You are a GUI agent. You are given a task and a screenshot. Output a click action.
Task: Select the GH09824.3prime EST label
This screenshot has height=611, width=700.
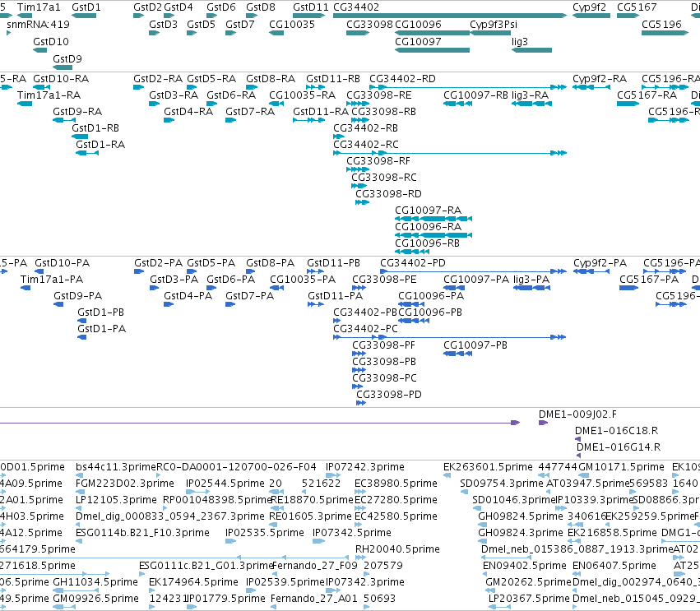521,533
